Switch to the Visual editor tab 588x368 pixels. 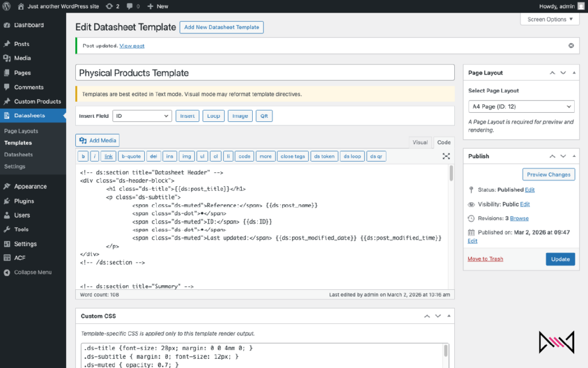coord(420,143)
